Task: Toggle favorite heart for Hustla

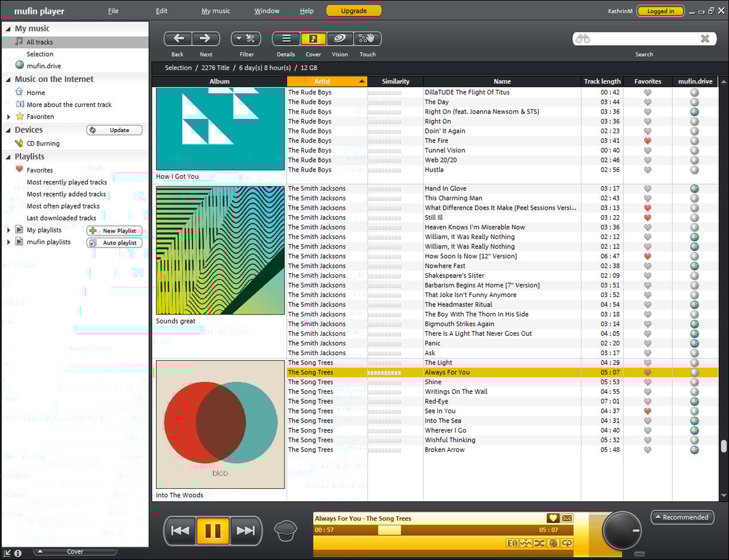Action: [x=647, y=170]
